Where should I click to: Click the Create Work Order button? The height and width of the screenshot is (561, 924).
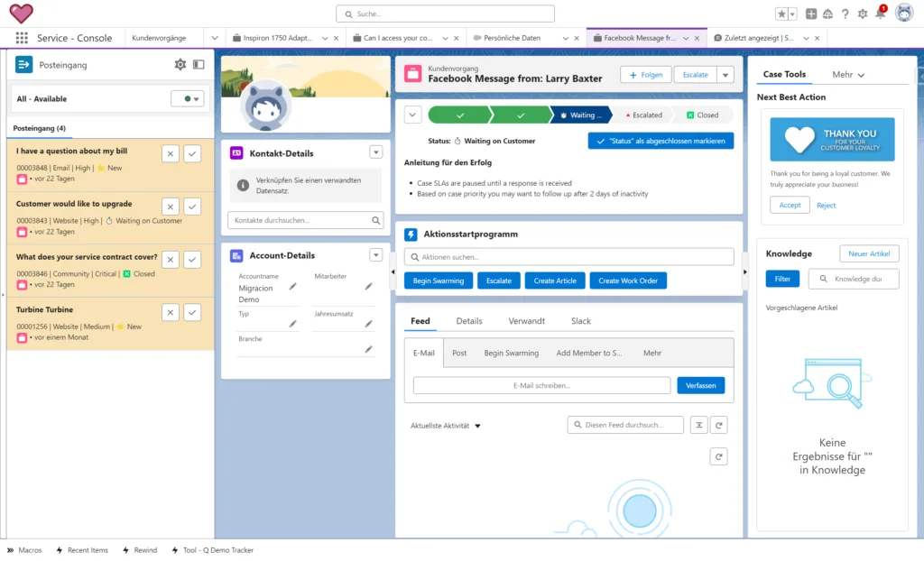pos(629,280)
